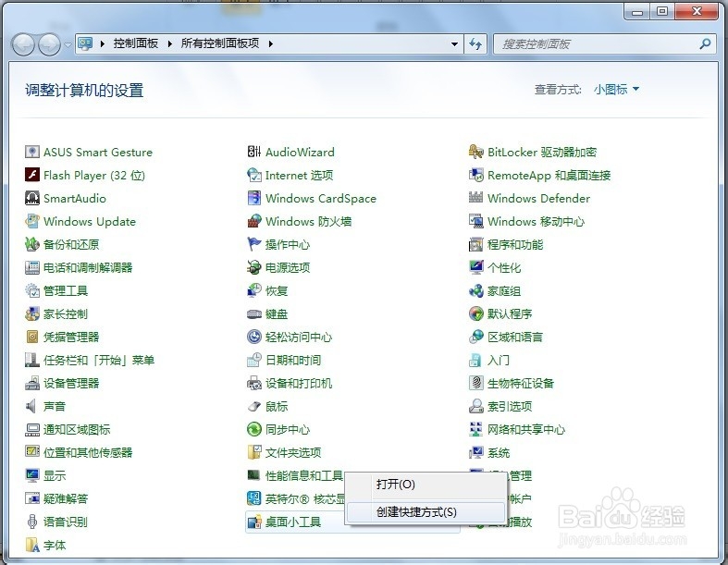Open the 同步中心 icon
The image size is (728, 565).
[x=254, y=429]
